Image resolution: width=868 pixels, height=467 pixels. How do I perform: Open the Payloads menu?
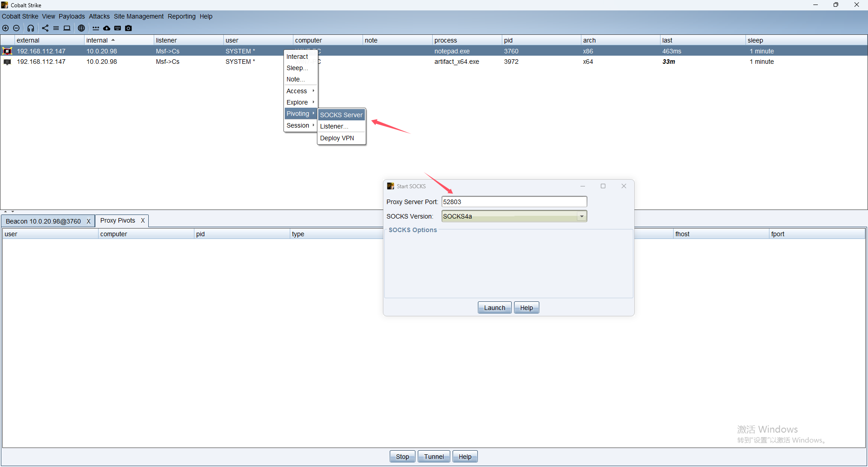pyautogui.click(x=71, y=16)
